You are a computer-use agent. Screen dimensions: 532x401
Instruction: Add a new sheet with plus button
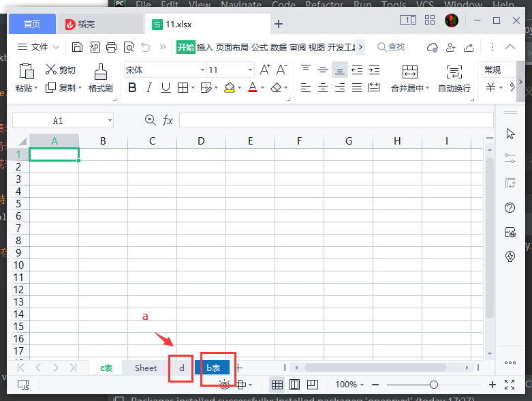tap(239, 368)
